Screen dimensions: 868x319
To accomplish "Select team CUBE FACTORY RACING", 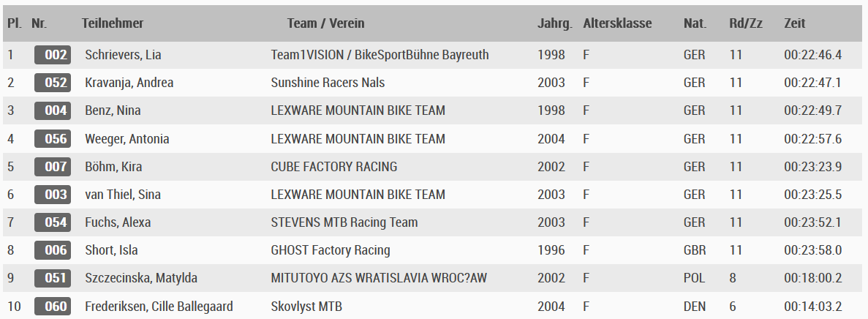I will (333, 166).
